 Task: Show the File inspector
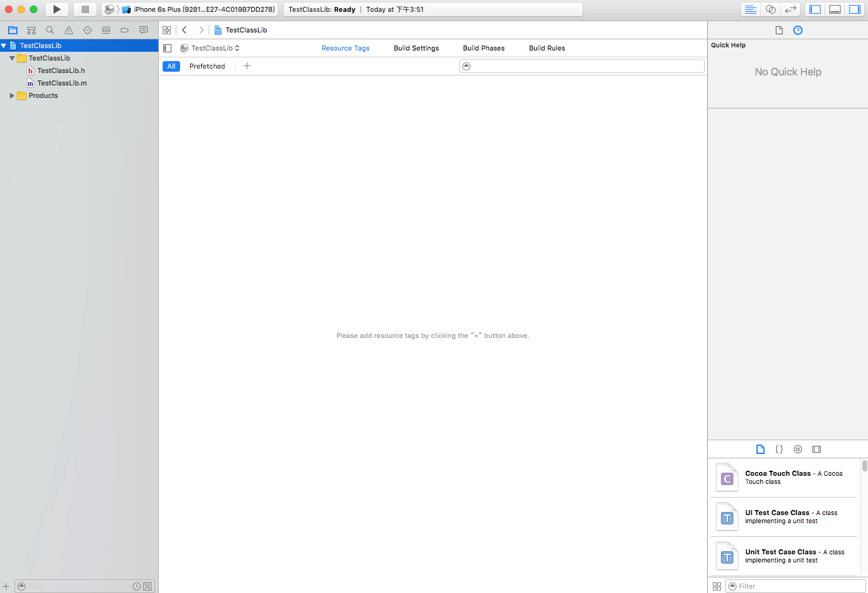point(779,30)
